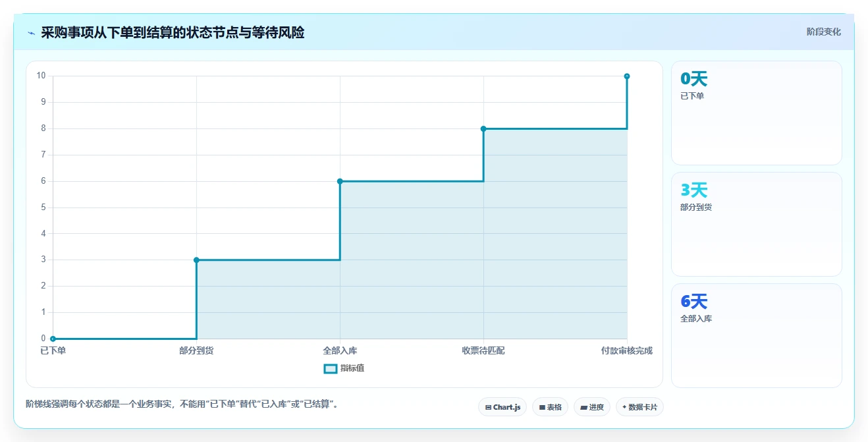Image resolution: width=868 pixels, height=442 pixels.
Task: Select the Chart.js tag button
Action: 502,407
